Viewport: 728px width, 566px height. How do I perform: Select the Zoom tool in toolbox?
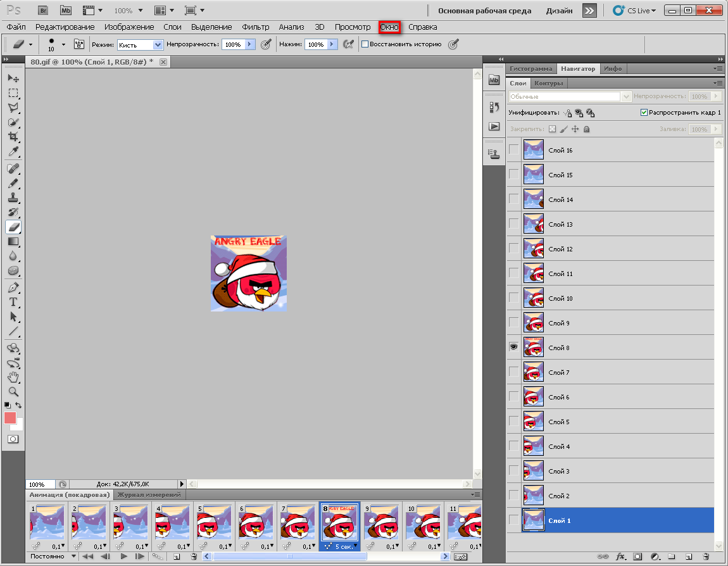click(x=13, y=391)
